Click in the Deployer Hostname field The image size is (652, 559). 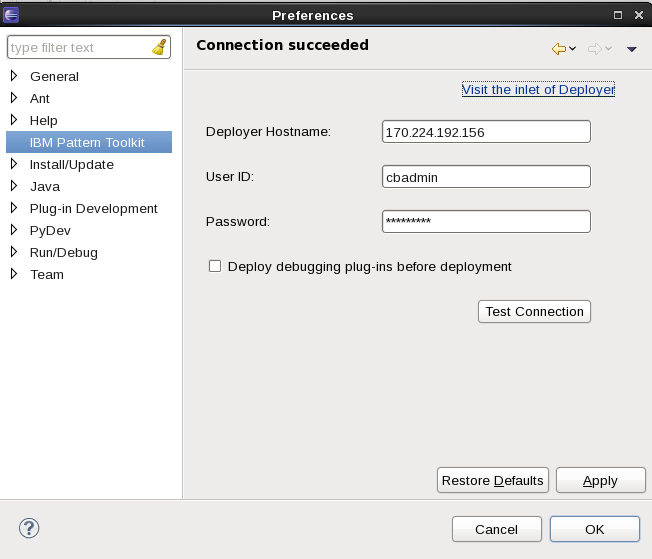486,132
